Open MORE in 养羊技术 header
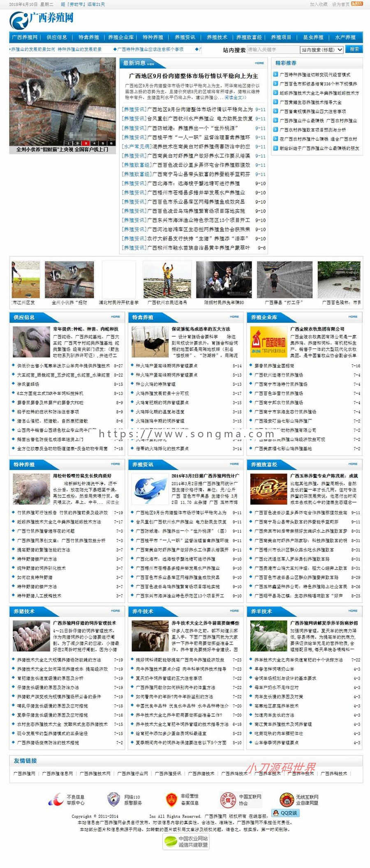The width and height of the screenshot is (370, 868). click(353, 610)
